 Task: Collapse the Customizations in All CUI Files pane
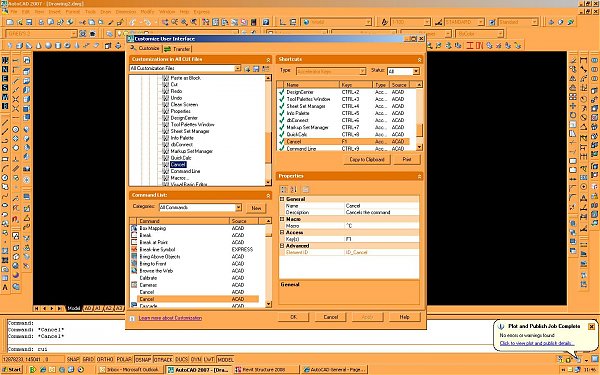pos(268,60)
